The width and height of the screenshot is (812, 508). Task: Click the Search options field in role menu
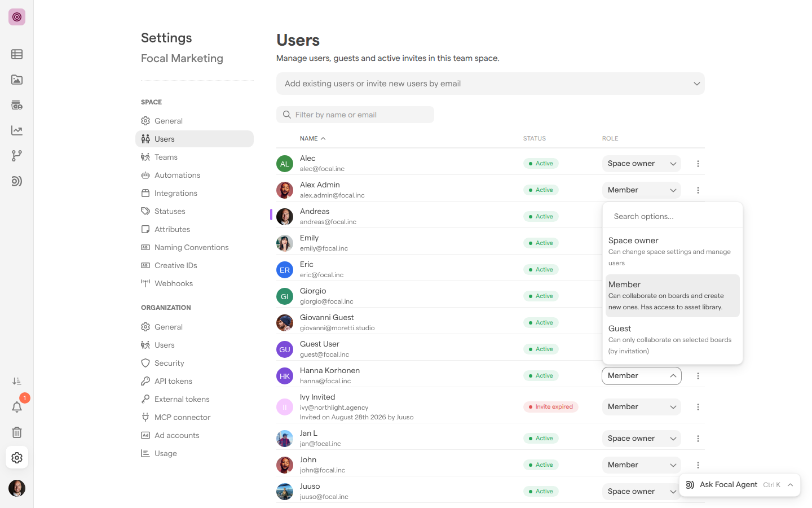click(673, 216)
